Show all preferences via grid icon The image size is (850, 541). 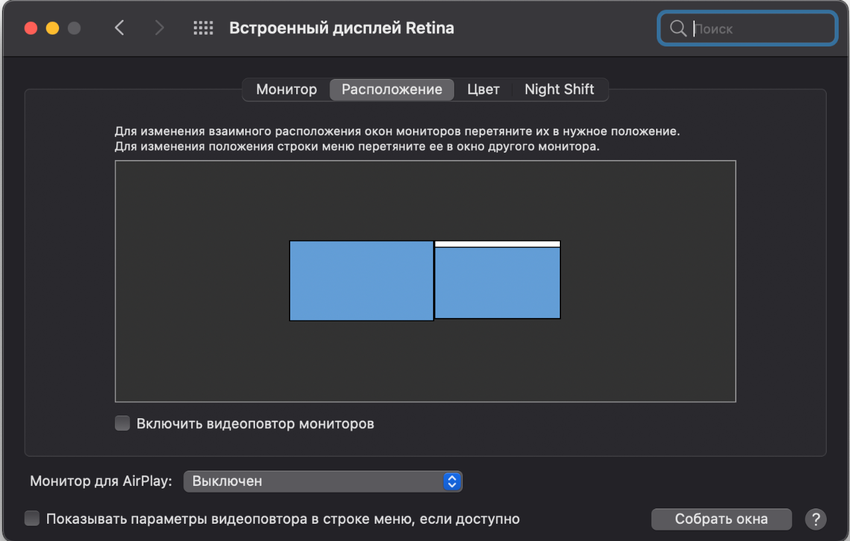(x=203, y=28)
